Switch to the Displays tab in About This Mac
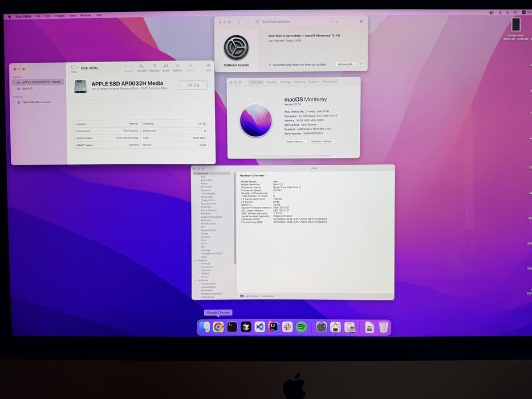Viewport: 532px width, 399px height. (271, 82)
